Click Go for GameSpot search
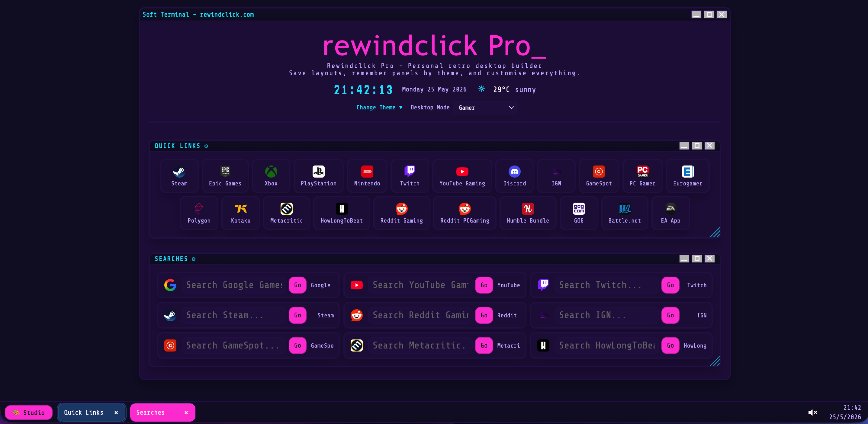The image size is (868, 424). 297,345
